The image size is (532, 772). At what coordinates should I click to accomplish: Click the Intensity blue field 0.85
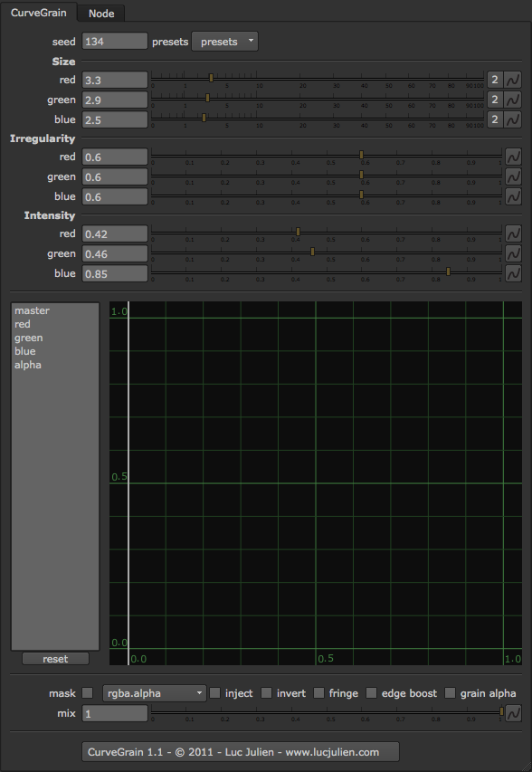coord(115,273)
